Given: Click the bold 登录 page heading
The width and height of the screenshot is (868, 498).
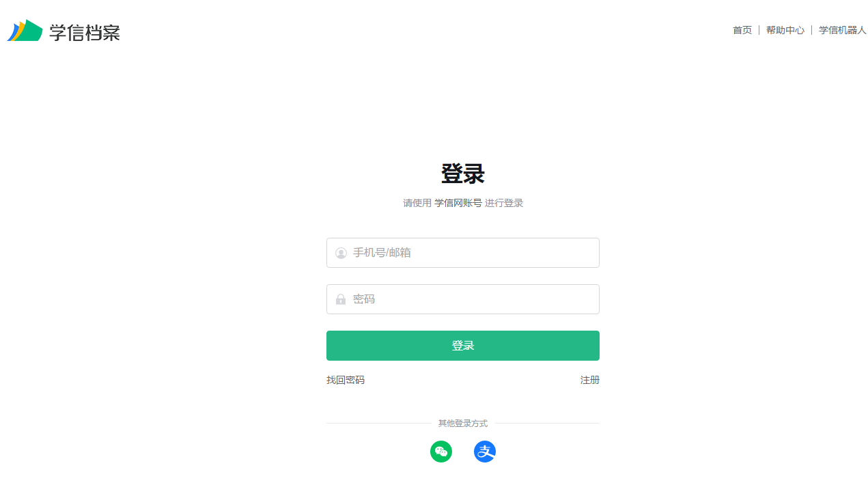Looking at the screenshot, I should point(463,174).
